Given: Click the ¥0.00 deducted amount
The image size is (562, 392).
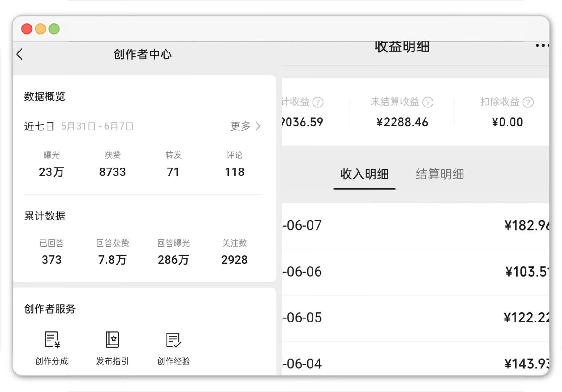Looking at the screenshot, I should [x=507, y=122].
